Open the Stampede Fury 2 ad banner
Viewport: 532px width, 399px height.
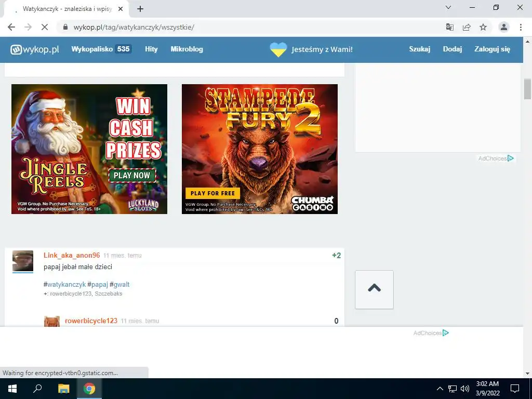point(260,149)
